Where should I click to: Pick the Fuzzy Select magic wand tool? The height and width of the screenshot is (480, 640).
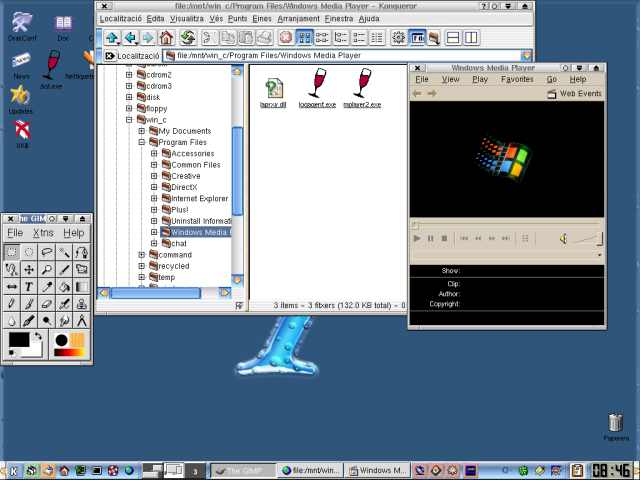click(64, 252)
